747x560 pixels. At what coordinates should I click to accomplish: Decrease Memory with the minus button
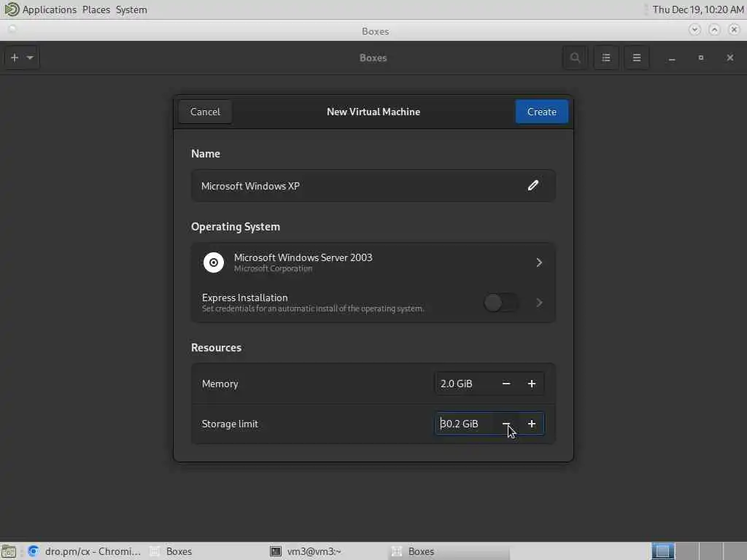[x=506, y=384]
